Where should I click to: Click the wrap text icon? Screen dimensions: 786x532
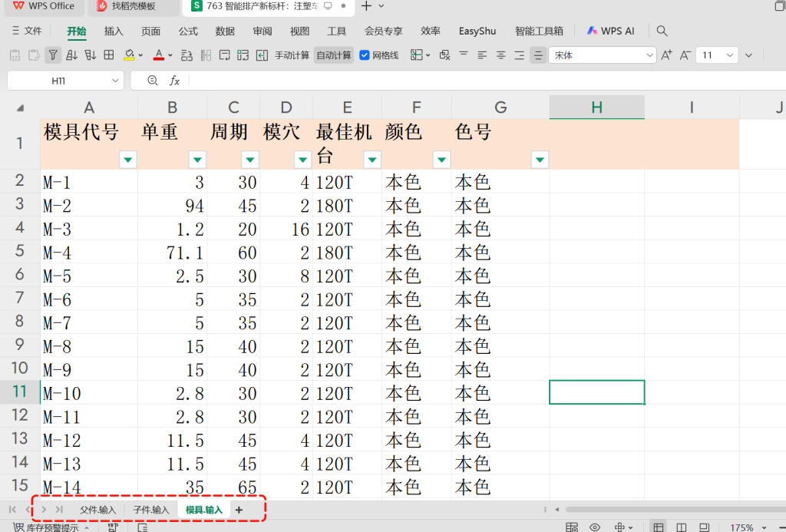[225, 55]
